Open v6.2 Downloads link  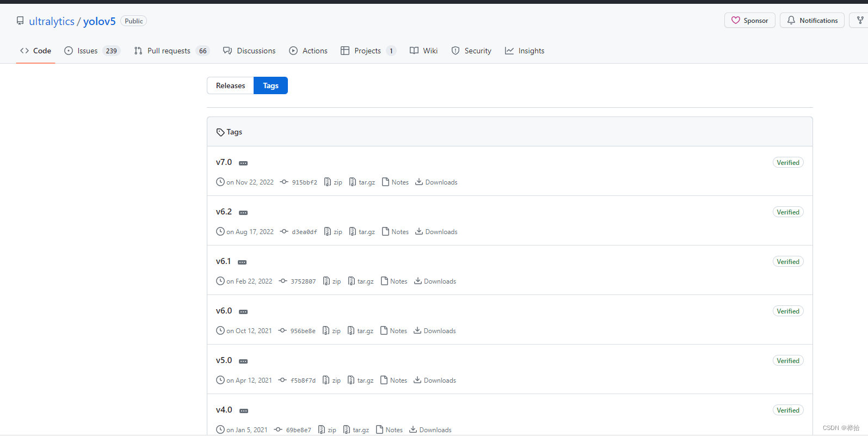point(436,232)
